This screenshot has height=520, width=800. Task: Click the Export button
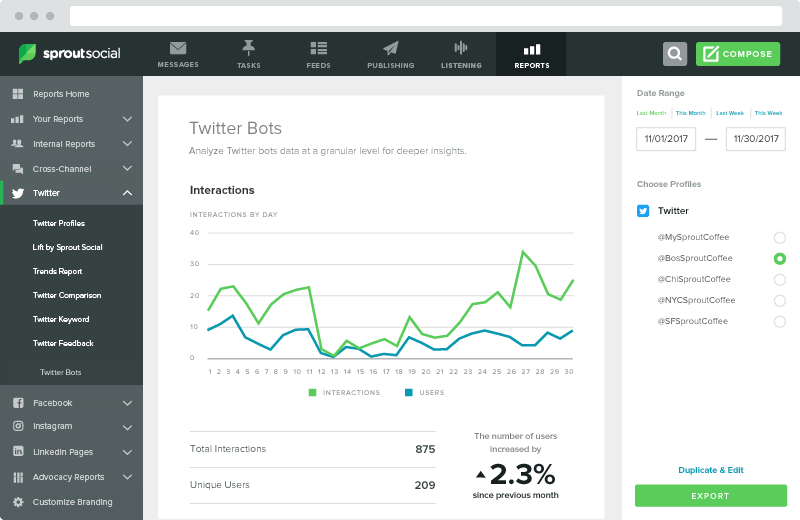point(710,495)
